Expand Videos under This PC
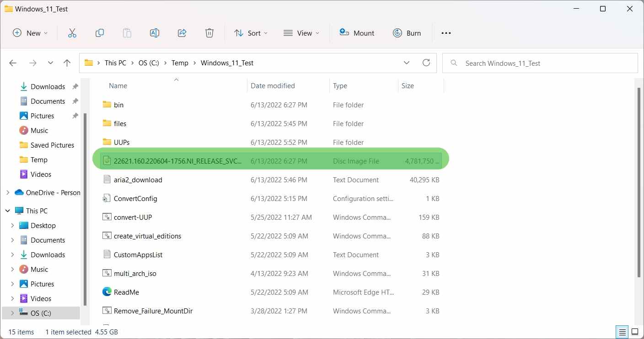644x339 pixels. coord(12,299)
